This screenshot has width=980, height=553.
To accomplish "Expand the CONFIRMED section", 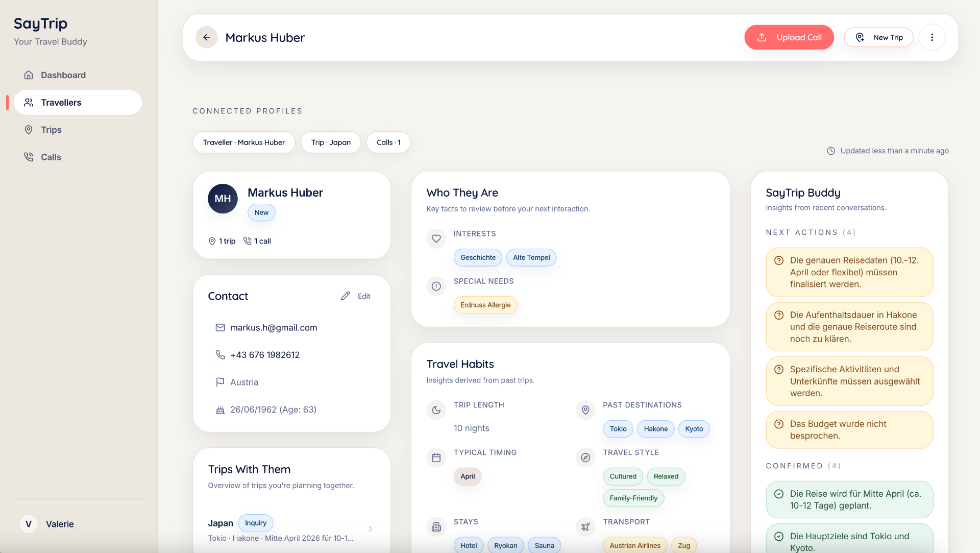I will coord(803,466).
